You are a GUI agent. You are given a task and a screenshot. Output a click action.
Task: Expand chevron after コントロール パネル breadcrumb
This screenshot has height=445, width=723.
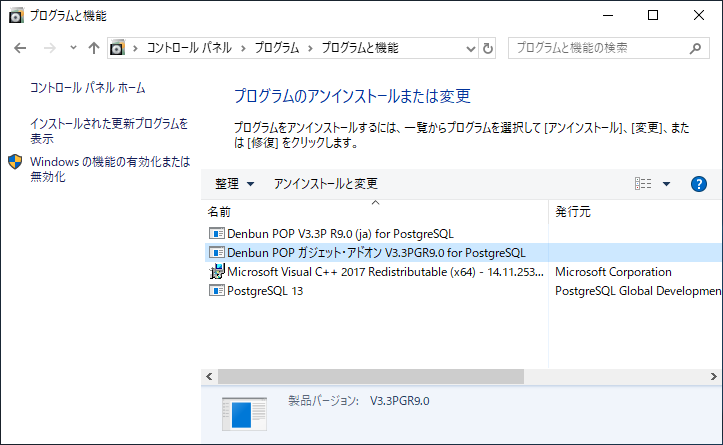click(x=243, y=48)
